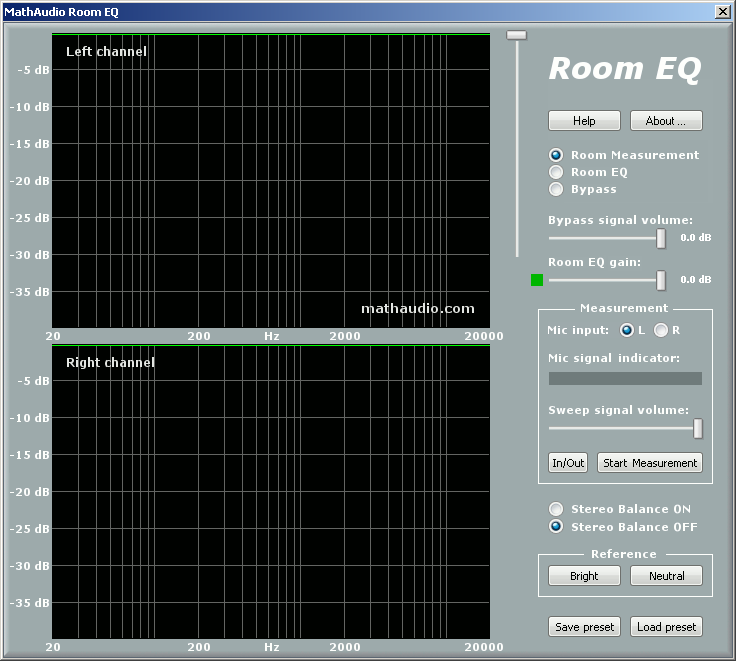Click the Room EQ gain slider handle
736x661 pixels.
click(x=661, y=280)
